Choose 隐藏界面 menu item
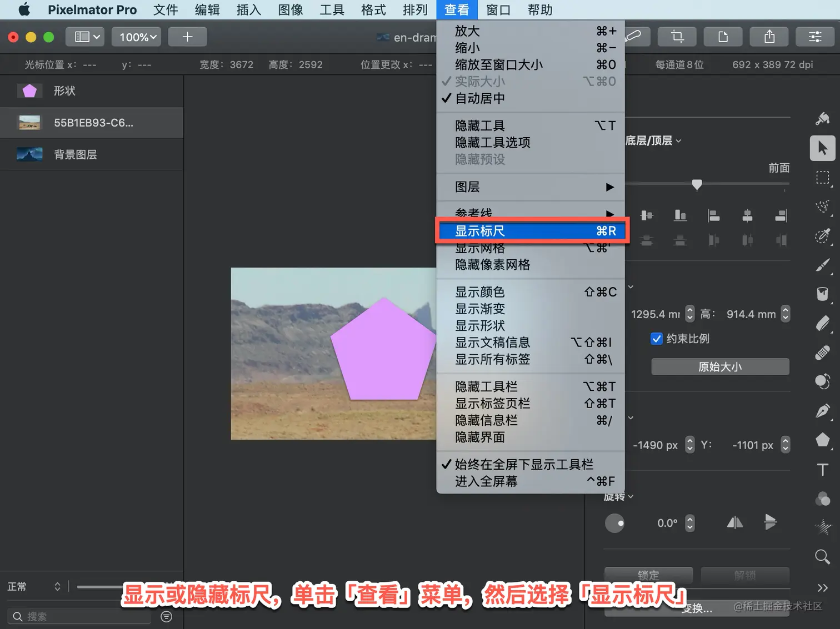 pos(531,437)
